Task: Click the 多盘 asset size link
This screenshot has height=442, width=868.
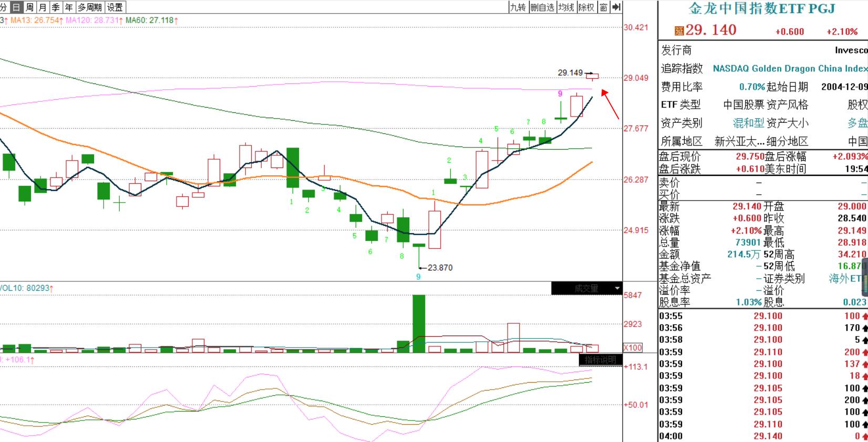Action: tap(857, 123)
